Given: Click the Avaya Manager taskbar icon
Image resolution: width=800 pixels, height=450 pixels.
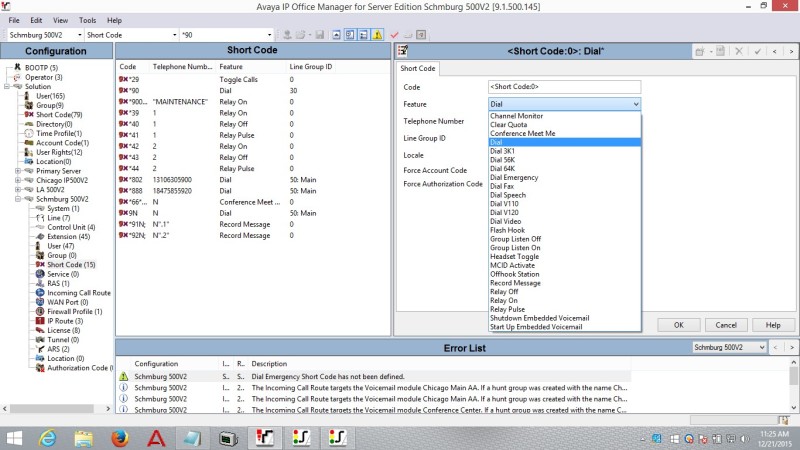Looking at the screenshot, I should pyautogui.click(x=265, y=438).
